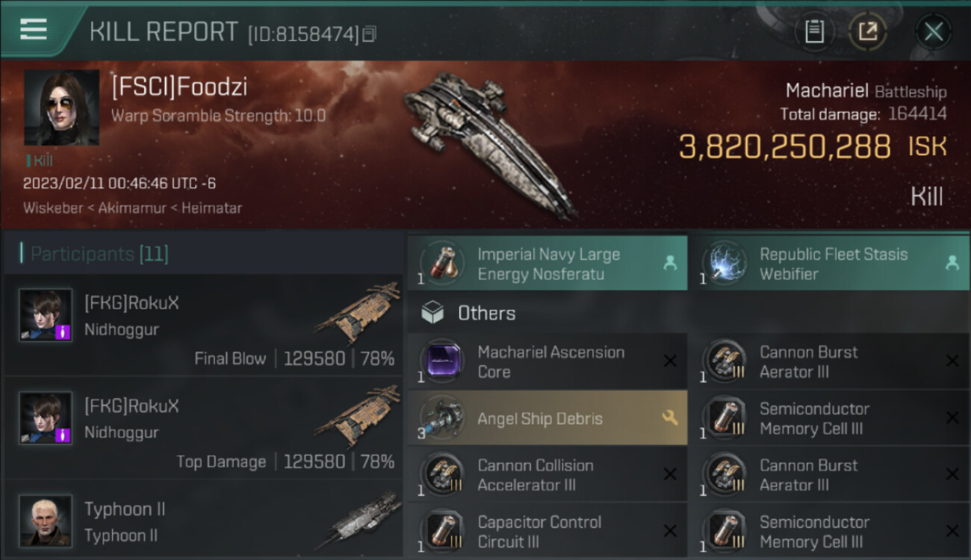The height and width of the screenshot is (560, 971).
Task: Copy kill report ID icon
Action: click(370, 34)
